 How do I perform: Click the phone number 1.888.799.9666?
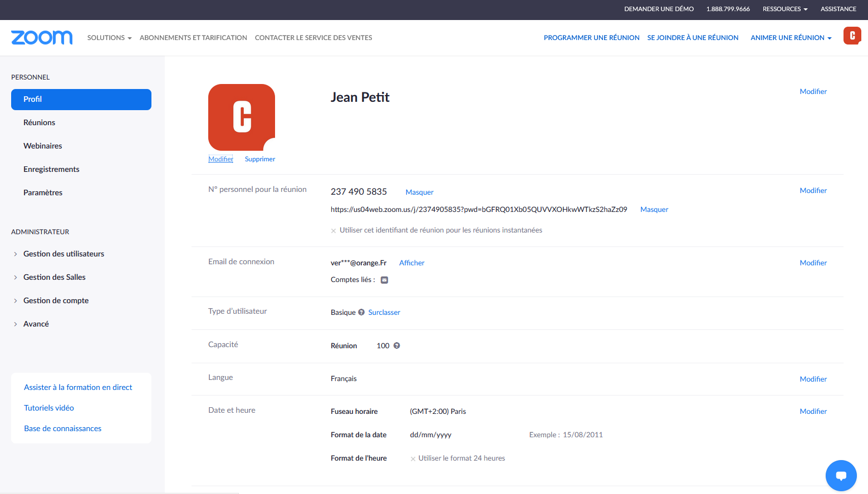[x=728, y=9]
